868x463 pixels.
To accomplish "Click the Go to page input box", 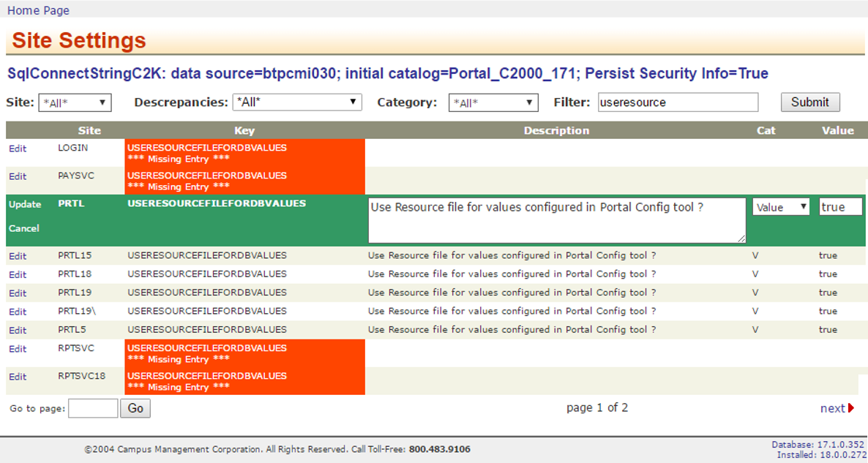I will pyautogui.click(x=93, y=408).
